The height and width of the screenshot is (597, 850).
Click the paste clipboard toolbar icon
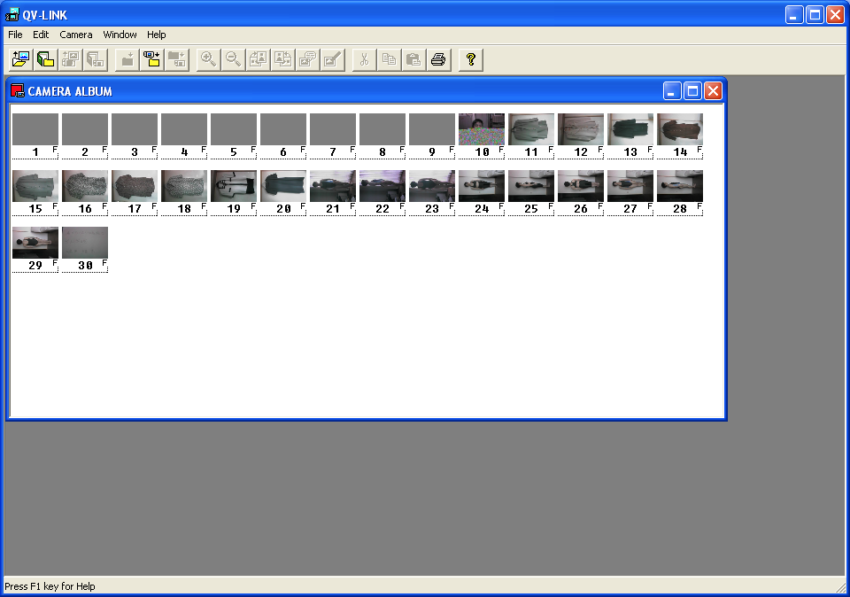[414, 59]
